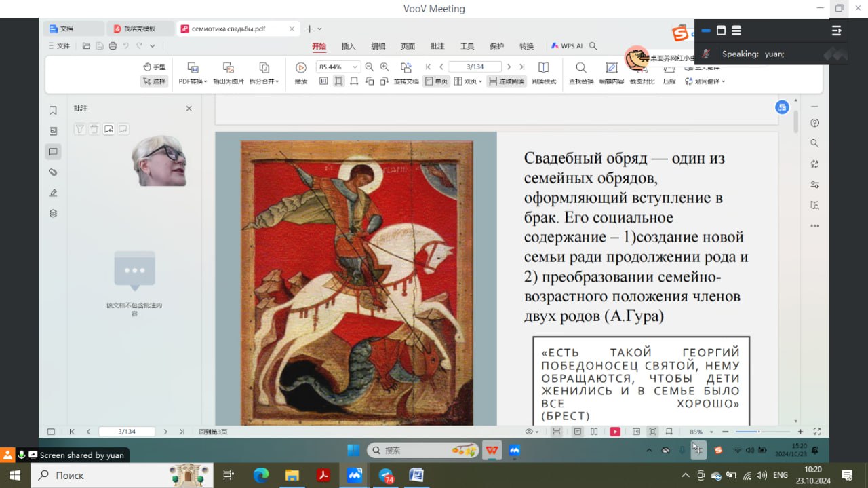Open the 批注 ribbon tab
The width and height of the screenshot is (868, 488).
pos(437,46)
